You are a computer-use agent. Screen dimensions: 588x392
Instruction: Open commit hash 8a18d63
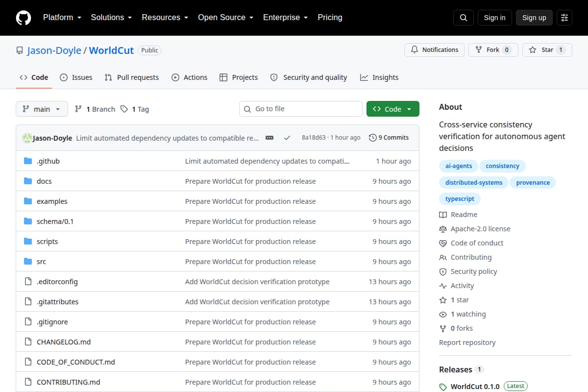pyautogui.click(x=314, y=138)
